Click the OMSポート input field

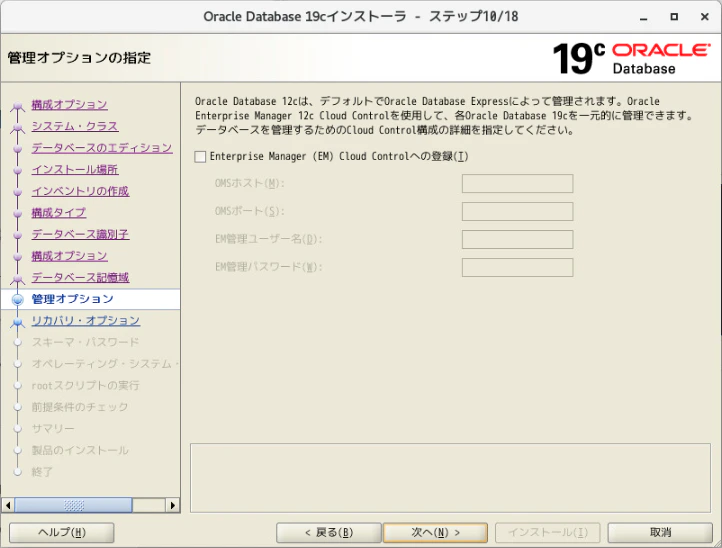tap(518, 211)
